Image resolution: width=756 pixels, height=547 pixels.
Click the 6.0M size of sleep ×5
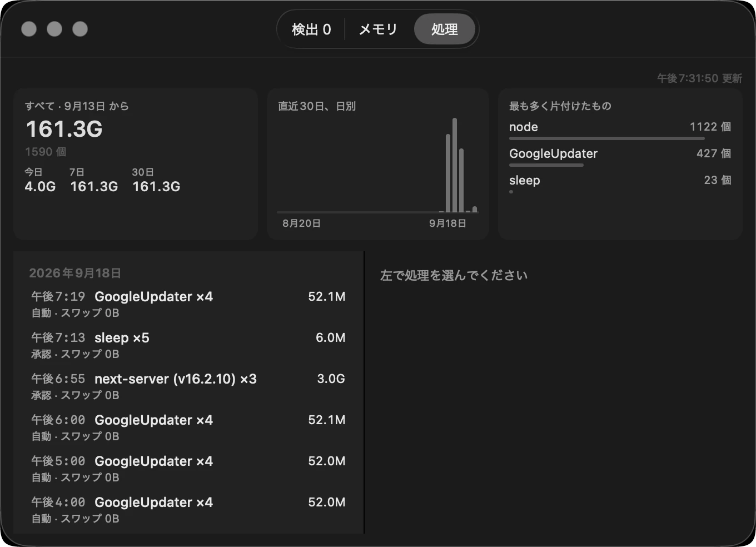point(330,338)
